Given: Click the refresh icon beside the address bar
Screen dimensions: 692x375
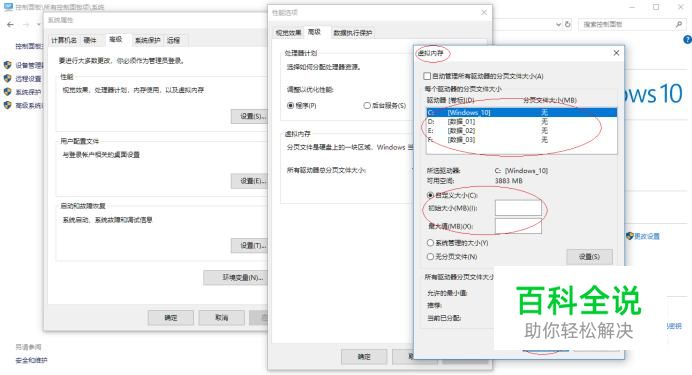Looking at the screenshot, I should point(568,24).
